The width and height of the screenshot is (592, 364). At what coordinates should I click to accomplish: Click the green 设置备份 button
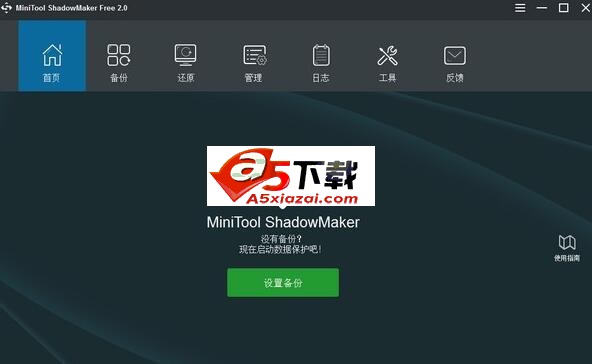coord(283,282)
